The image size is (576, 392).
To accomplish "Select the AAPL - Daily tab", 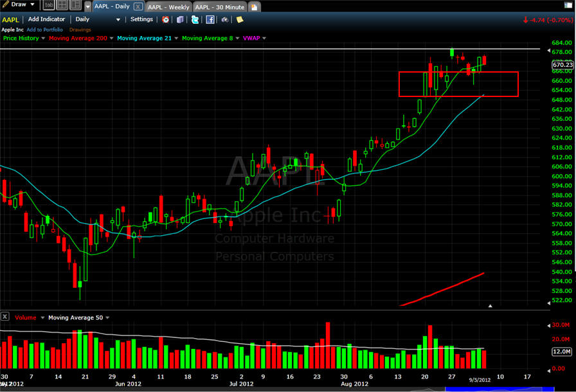I will pos(112,6).
